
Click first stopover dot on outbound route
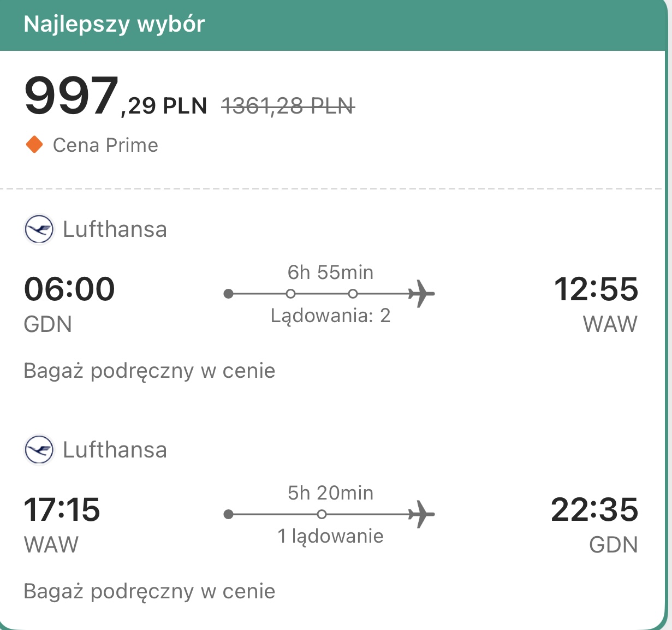[x=291, y=294]
